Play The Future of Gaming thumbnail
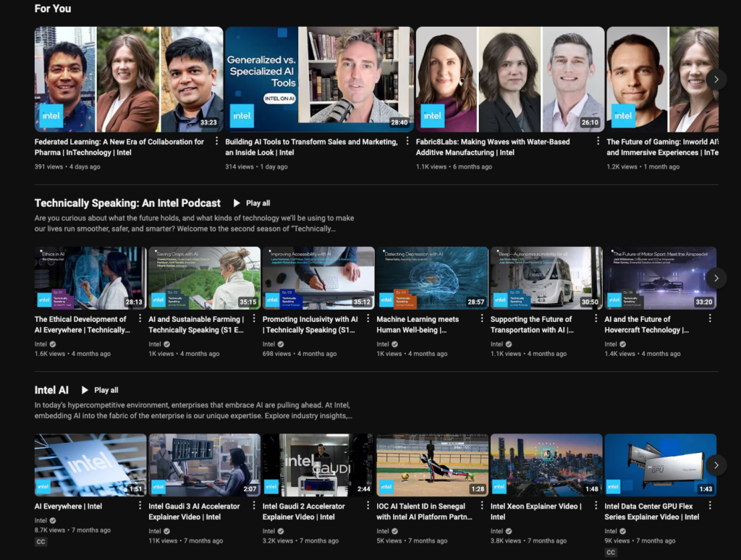741x560 pixels. point(663,80)
